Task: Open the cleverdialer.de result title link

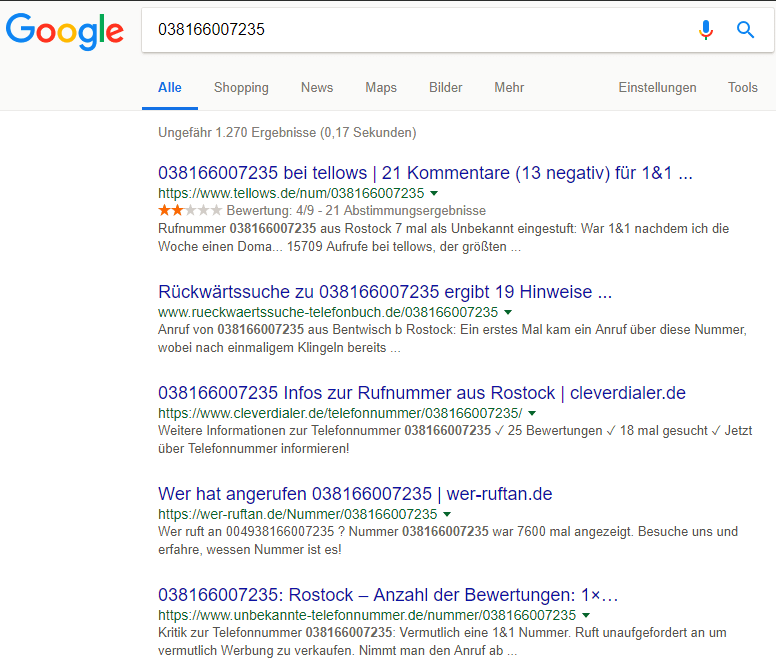Action: pos(422,393)
